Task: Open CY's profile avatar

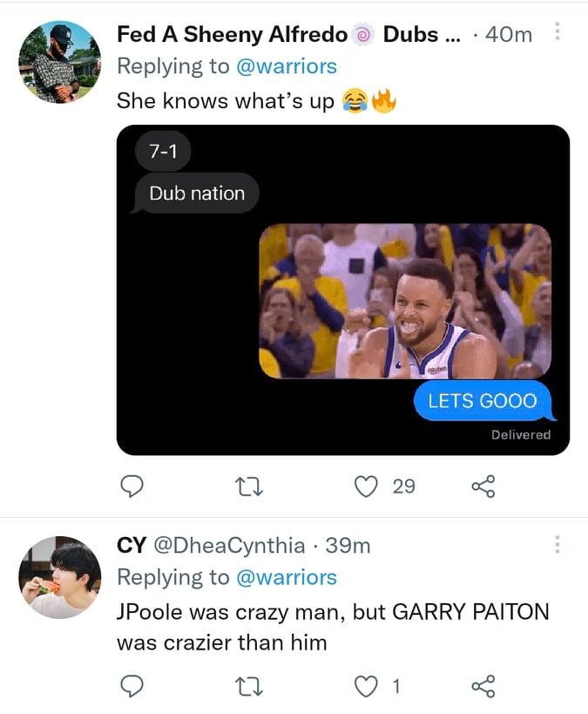Action: click(59, 577)
